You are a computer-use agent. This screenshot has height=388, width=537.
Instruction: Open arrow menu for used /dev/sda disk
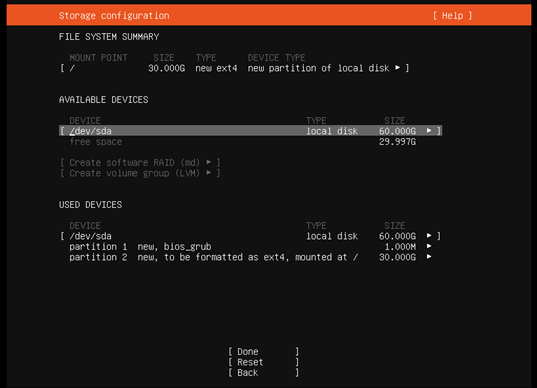[x=429, y=236]
